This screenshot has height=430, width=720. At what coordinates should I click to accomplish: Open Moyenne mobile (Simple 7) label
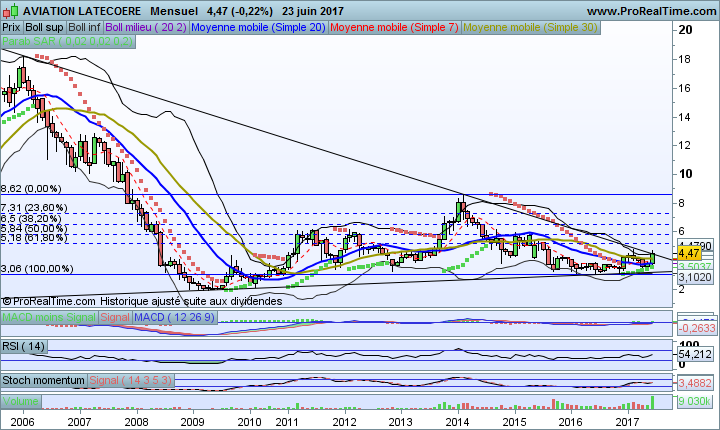point(394,28)
